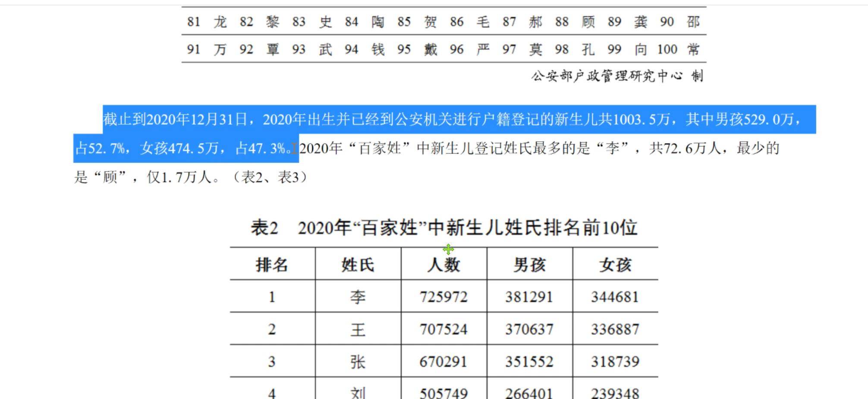Select surname 陶 at rank 84
Screen dimensions: 868x399
(378, 22)
